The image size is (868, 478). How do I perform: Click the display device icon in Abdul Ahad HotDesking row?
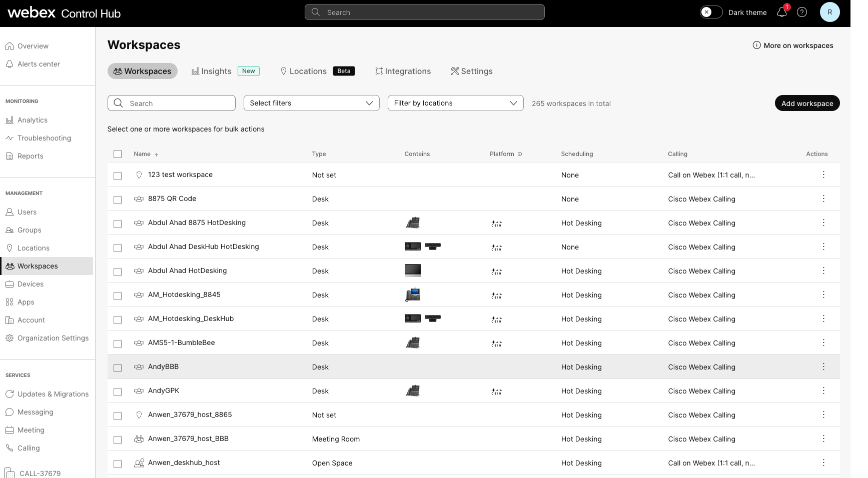tap(413, 270)
